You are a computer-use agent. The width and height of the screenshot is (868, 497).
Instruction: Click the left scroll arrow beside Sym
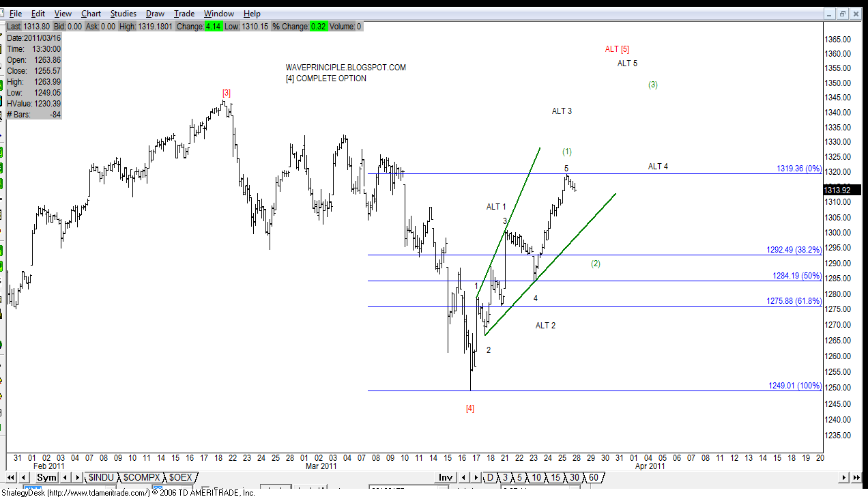[x=23, y=477]
